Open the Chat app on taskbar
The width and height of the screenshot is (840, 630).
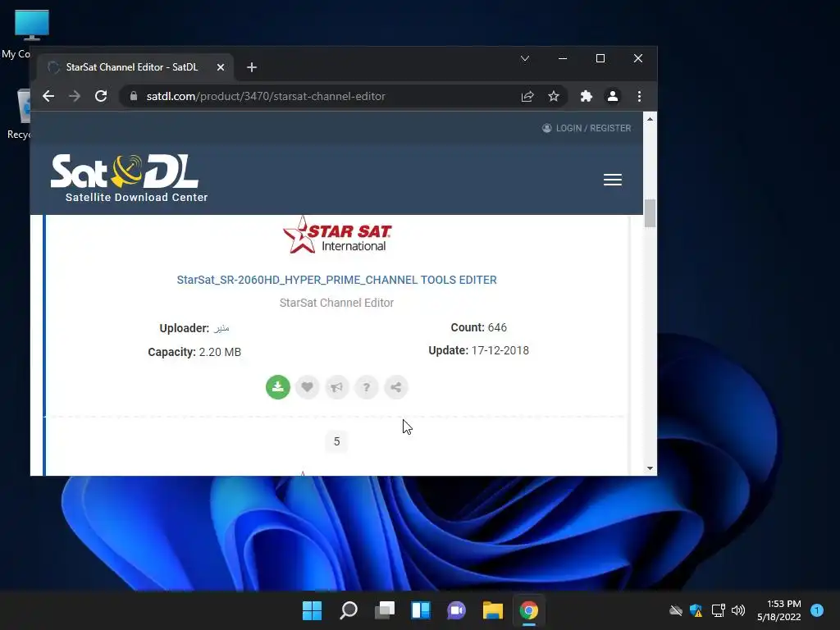click(456, 610)
